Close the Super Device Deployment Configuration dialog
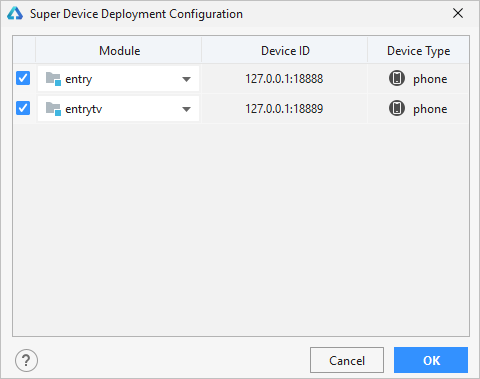 click(x=458, y=13)
